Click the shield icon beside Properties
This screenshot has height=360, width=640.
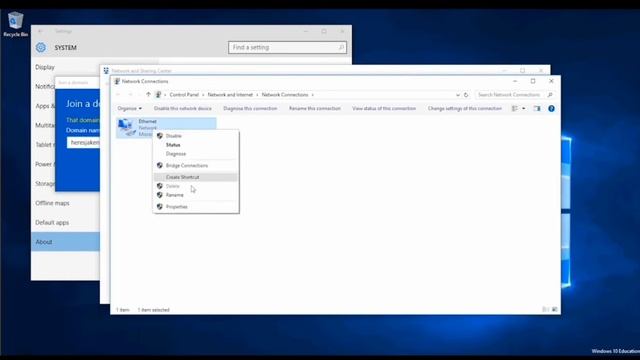pos(160,207)
